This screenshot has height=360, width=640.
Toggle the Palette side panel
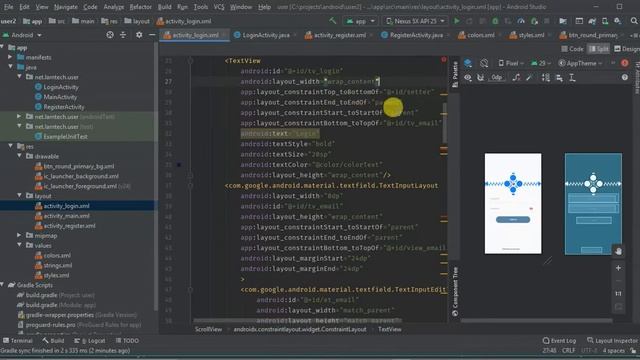point(455,74)
